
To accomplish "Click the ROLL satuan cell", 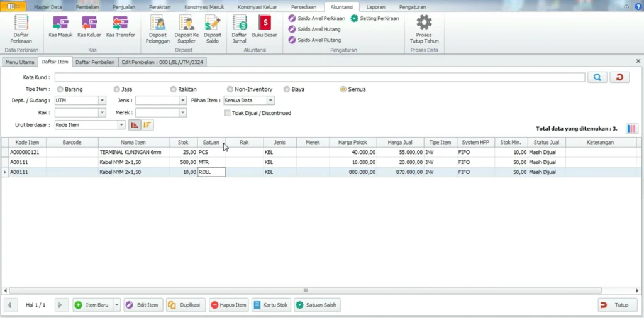I will click(211, 172).
